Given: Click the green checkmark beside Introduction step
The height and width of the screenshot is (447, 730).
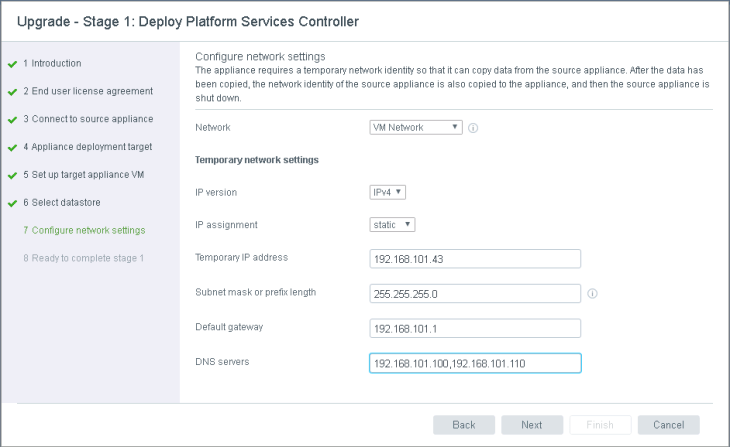Looking at the screenshot, I should (12, 64).
